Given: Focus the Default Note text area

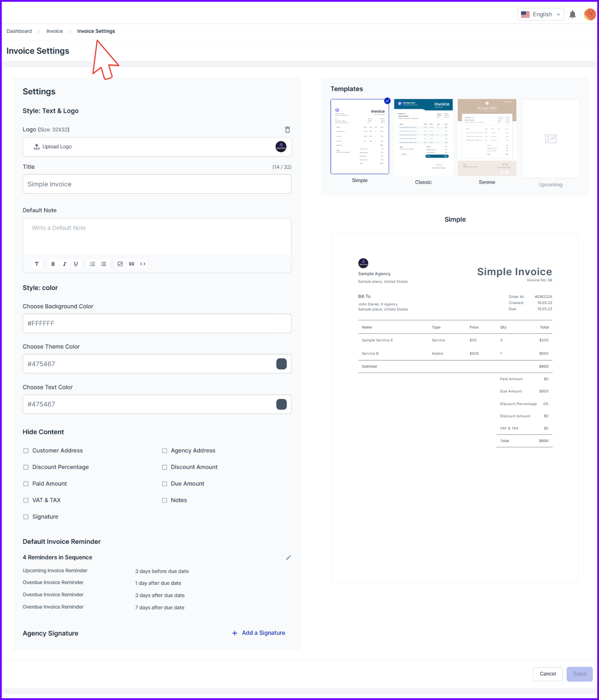Looking at the screenshot, I should tap(157, 237).
